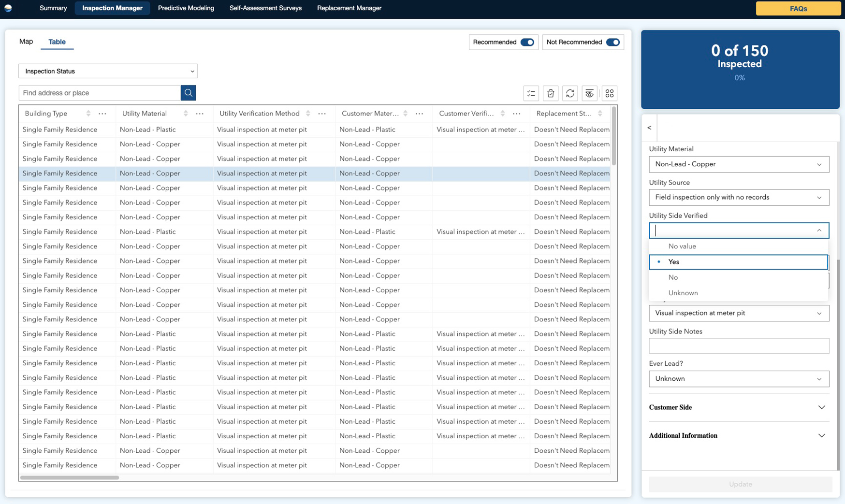Click the Update button in the details panel
The height and width of the screenshot is (504, 845).
tap(739, 484)
